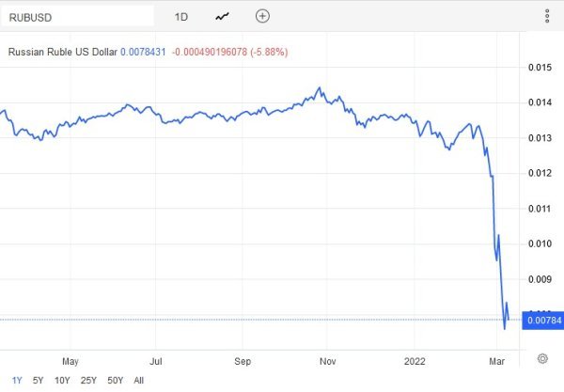Switch to the 10Y time range
This screenshot has height=392, width=564.
[62, 380]
